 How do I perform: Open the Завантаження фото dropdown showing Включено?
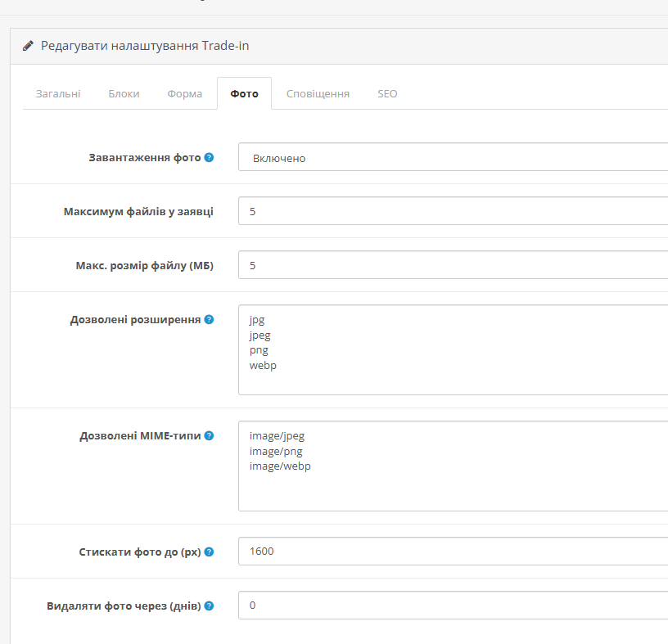(x=453, y=157)
